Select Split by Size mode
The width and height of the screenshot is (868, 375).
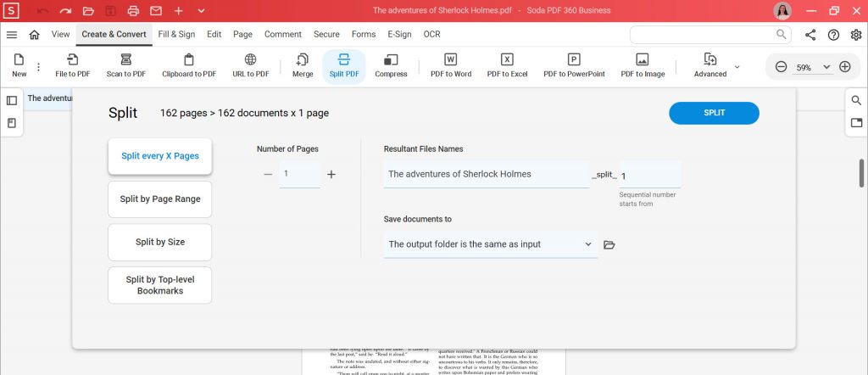[x=160, y=242]
